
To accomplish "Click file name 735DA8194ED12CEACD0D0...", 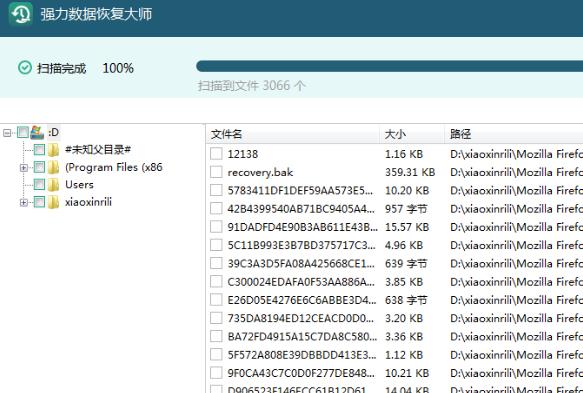I will pos(301,318).
